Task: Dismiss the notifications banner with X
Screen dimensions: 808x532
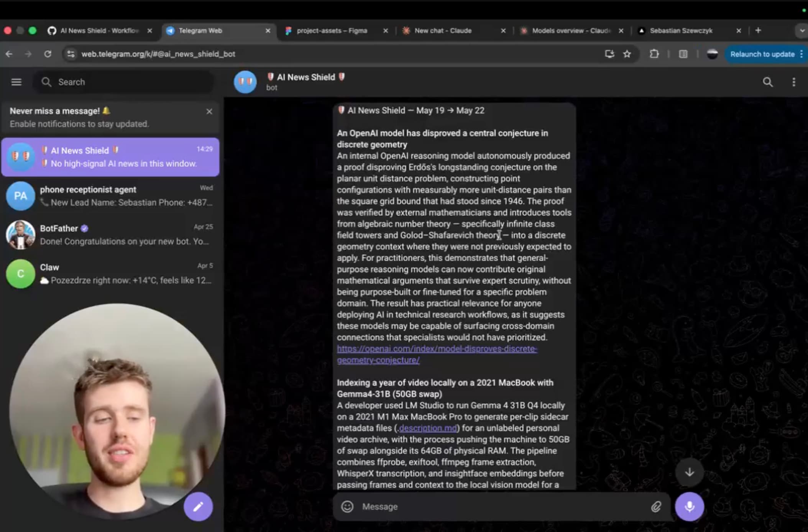Action: (209, 112)
